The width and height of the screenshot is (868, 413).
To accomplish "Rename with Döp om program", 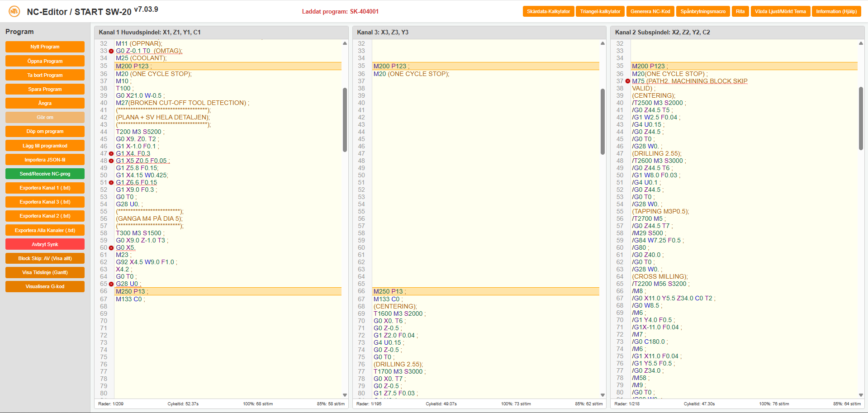I will [x=45, y=131].
